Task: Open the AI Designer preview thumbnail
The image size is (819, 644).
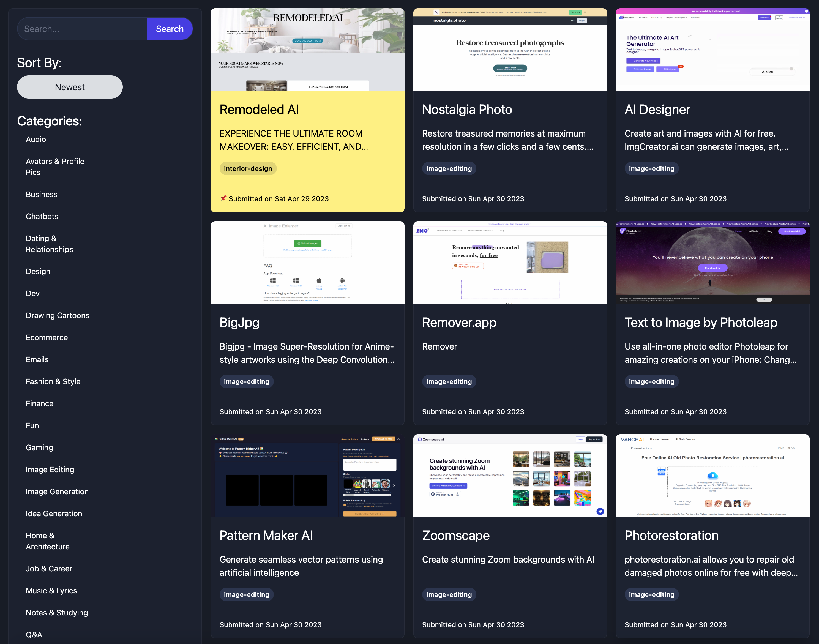Action: 712,50
